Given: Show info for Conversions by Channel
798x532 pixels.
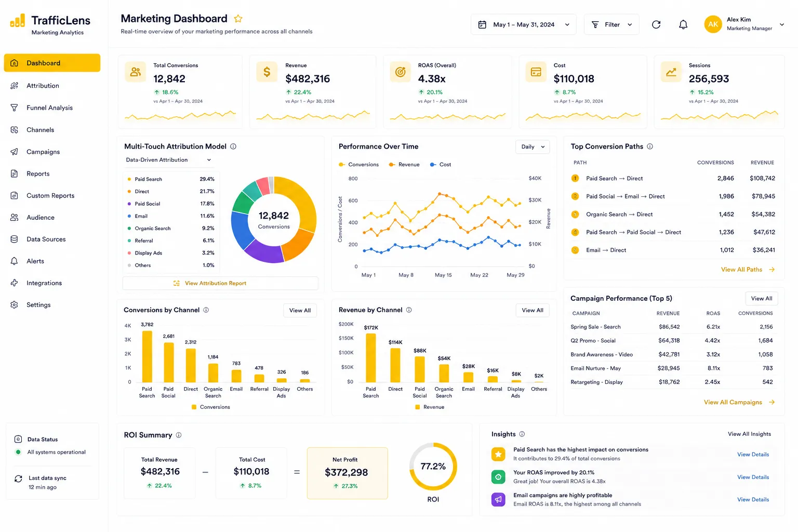Looking at the screenshot, I should 206,310.
